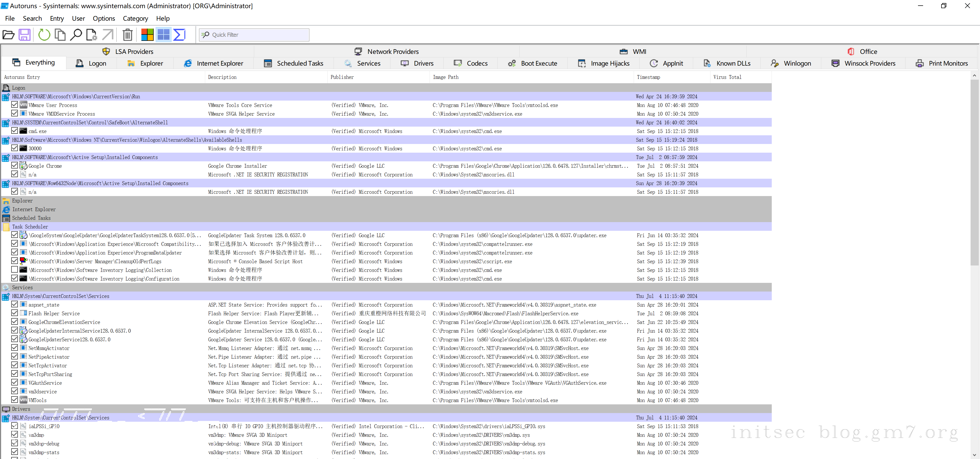The height and width of the screenshot is (459, 980).
Task: Uncheck the VMware User Process entry
Action: pos(15,105)
